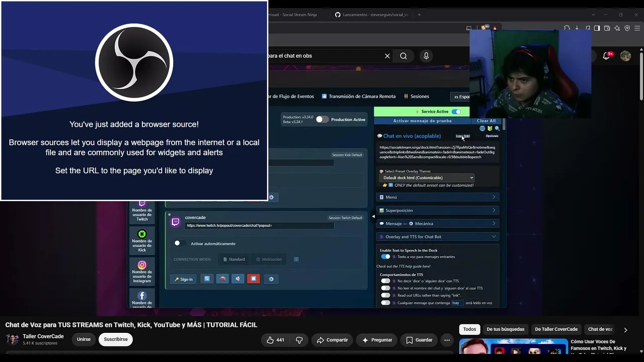Viewport: 644px width, 362px height.
Task: Open the Brave VPN shield icon
Action: click(x=627, y=28)
